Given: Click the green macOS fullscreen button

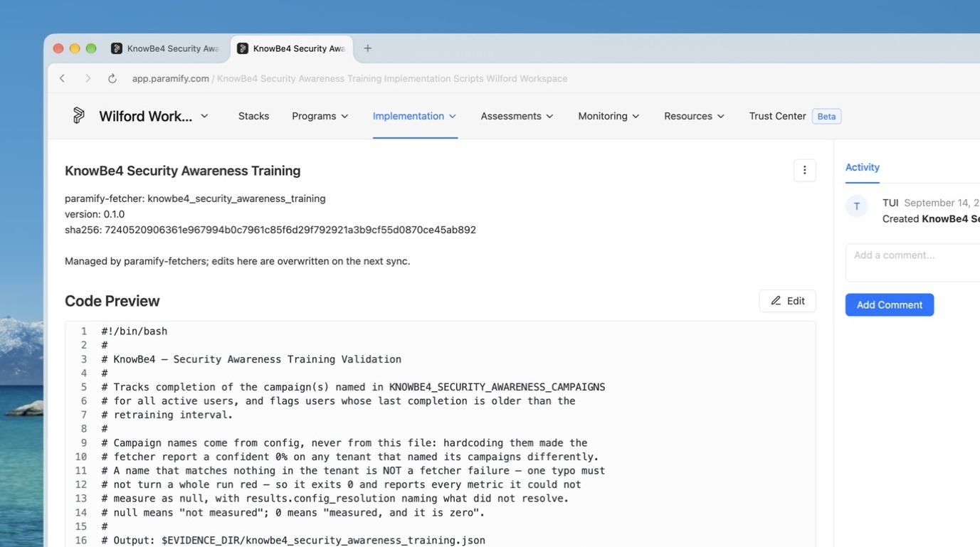Looking at the screenshot, I should [91, 48].
